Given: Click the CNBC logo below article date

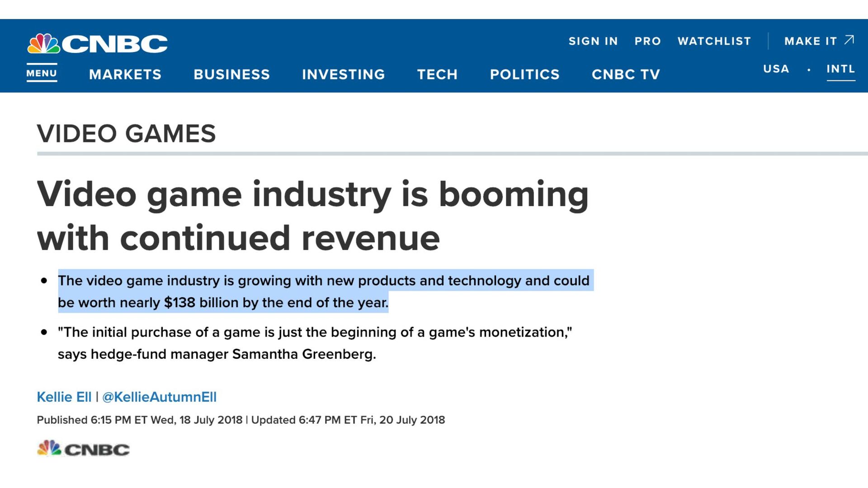Looking at the screenshot, I should pyautogui.click(x=83, y=449).
